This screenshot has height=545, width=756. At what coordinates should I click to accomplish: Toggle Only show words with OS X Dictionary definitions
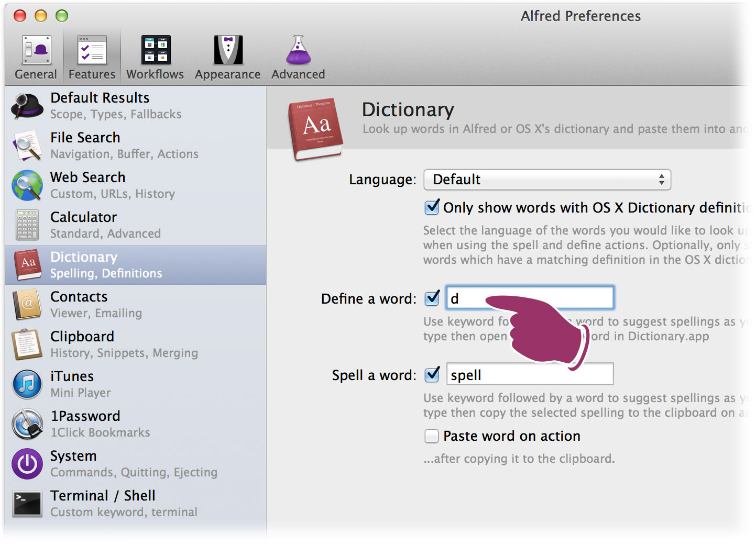click(x=432, y=207)
